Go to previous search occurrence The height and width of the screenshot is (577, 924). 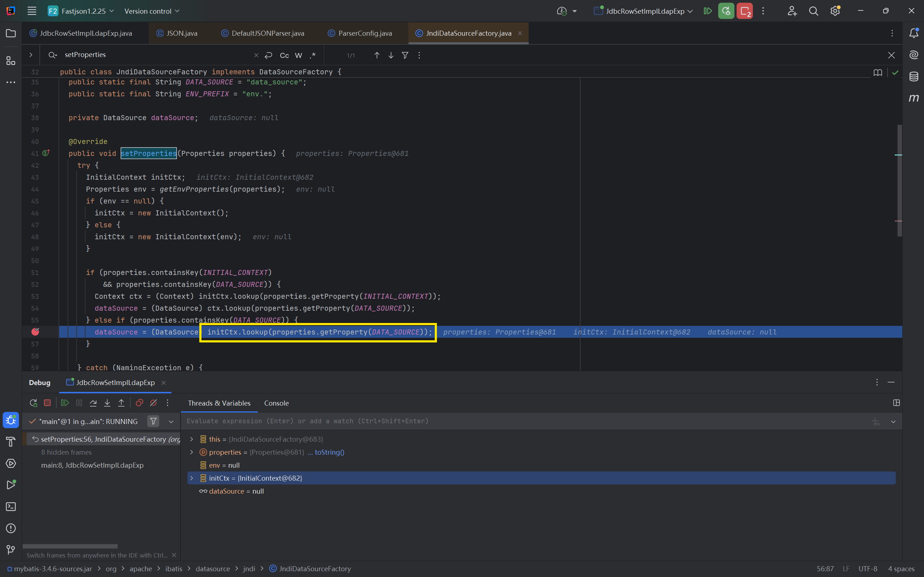(x=377, y=55)
